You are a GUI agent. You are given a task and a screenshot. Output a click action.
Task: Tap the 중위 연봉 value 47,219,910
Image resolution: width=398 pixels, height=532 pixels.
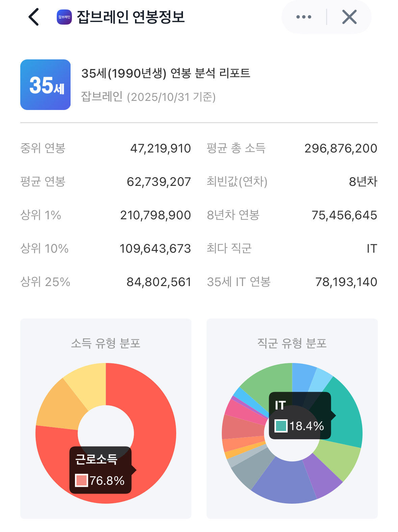click(x=160, y=148)
